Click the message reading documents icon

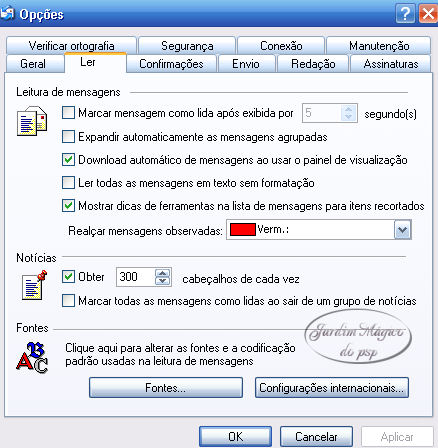[32, 121]
